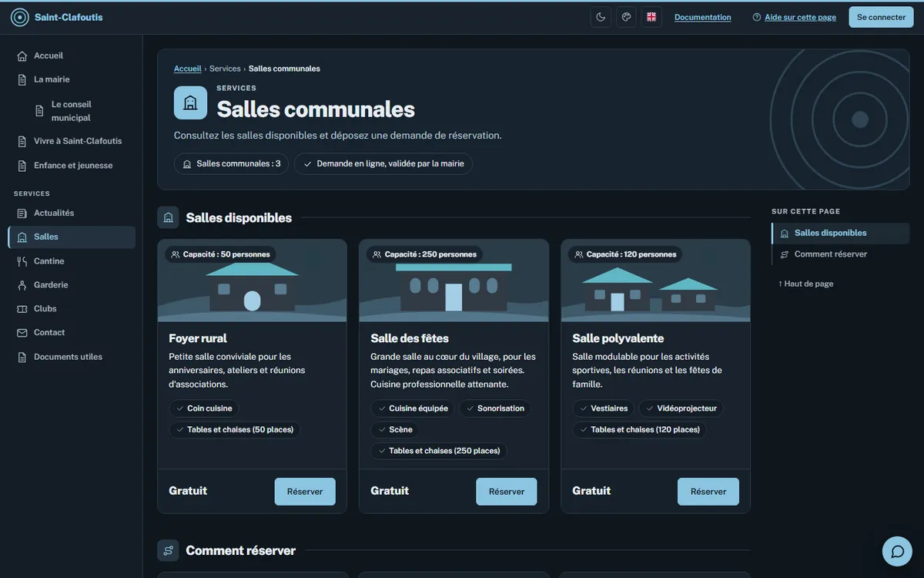Reserve the Foyer rural room

click(305, 492)
